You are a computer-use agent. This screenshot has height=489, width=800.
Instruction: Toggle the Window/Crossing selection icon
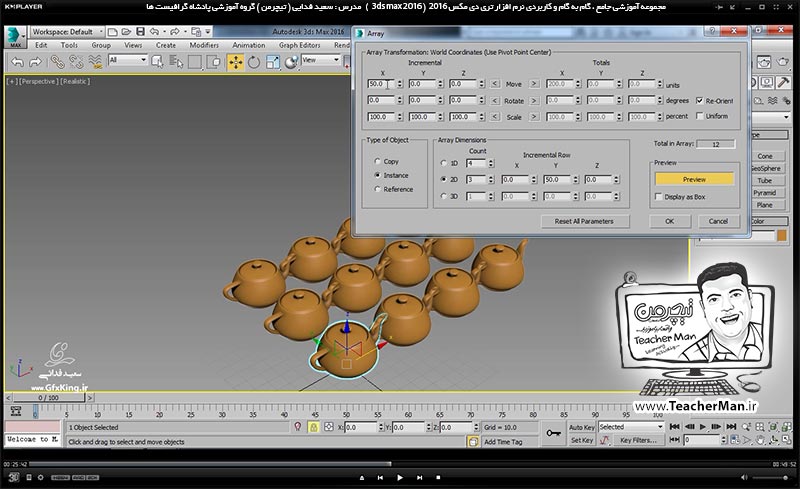click(x=214, y=63)
